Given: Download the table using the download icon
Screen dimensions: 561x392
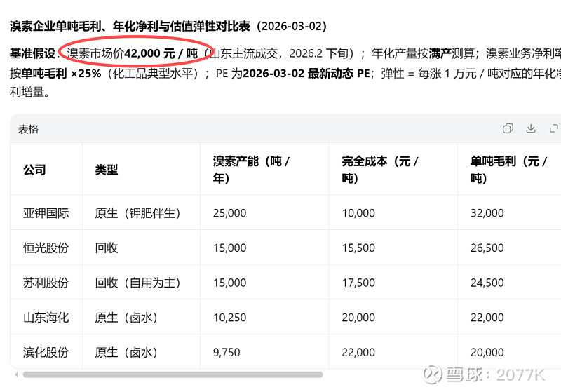Looking at the screenshot, I should (x=531, y=128).
